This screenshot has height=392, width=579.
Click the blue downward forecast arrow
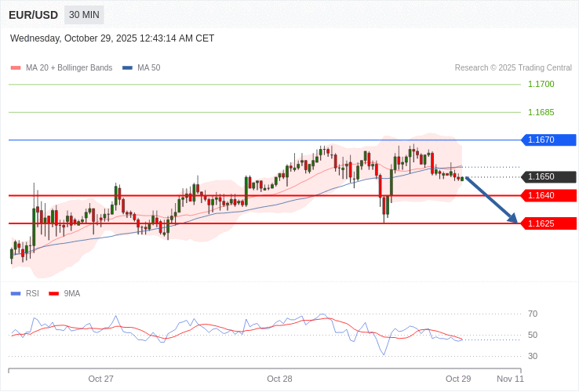click(491, 199)
